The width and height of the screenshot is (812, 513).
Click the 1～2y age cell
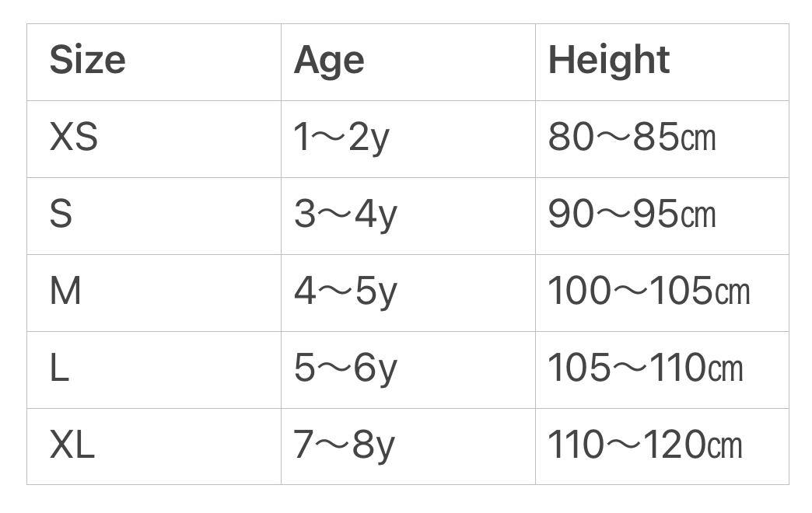(341, 138)
